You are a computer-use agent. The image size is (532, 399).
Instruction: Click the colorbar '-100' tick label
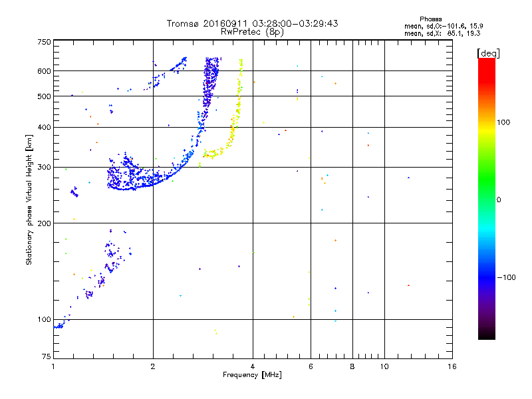(x=506, y=277)
